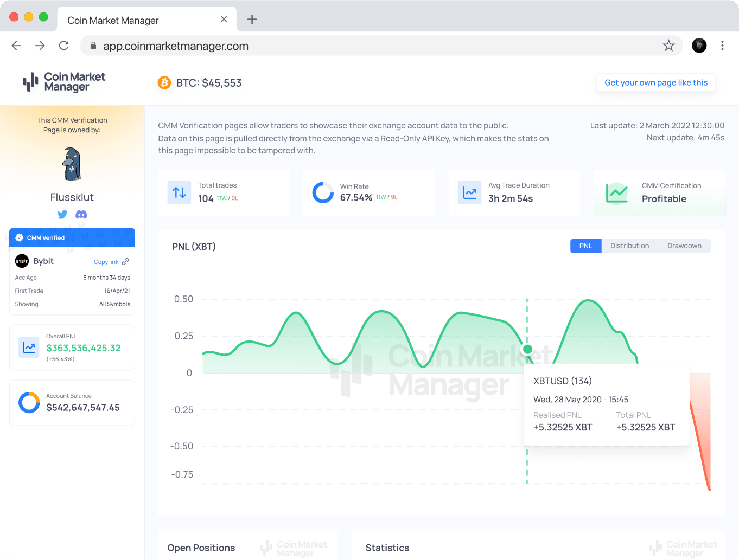This screenshot has width=739, height=560.
Task: Select the Avg Trade Duration chart icon
Action: (469, 192)
